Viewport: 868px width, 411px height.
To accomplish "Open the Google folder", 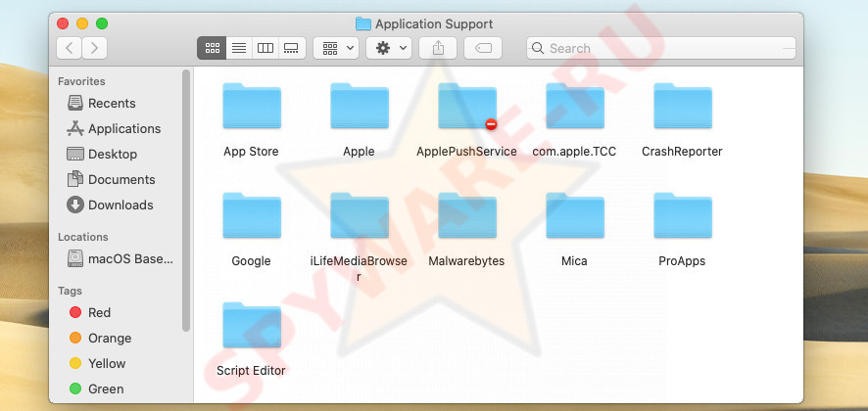I will pos(252,215).
